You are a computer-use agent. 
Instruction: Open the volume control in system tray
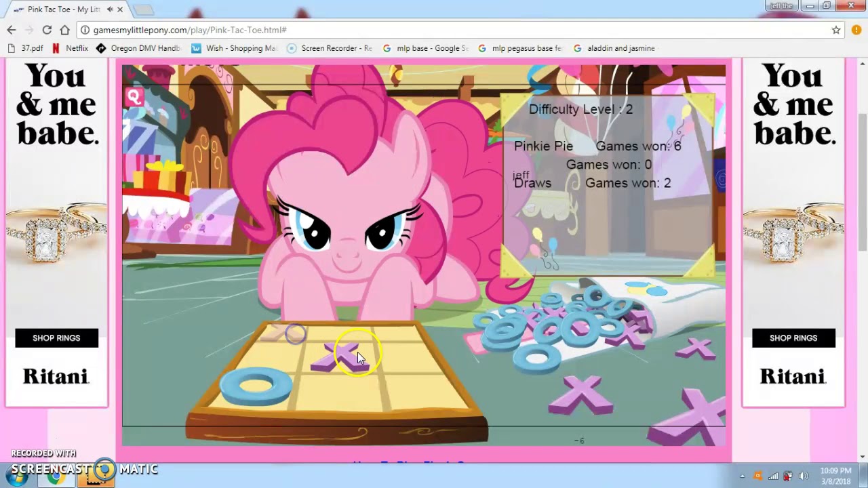tap(804, 476)
